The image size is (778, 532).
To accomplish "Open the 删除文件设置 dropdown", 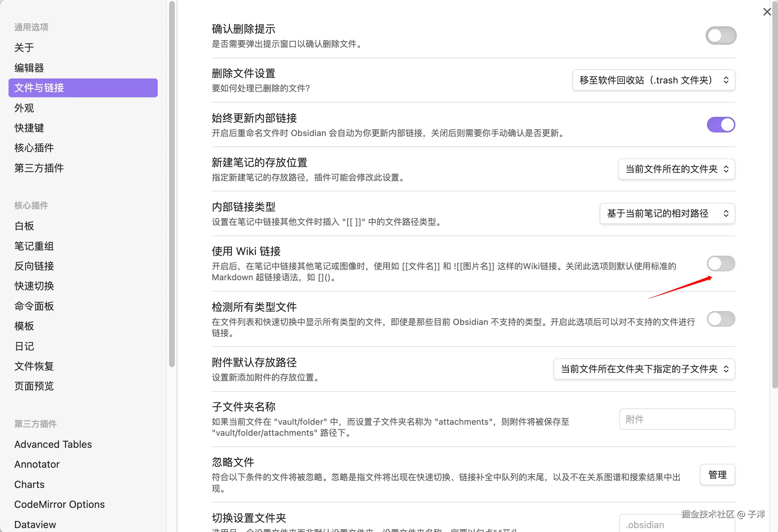I will pos(653,80).
